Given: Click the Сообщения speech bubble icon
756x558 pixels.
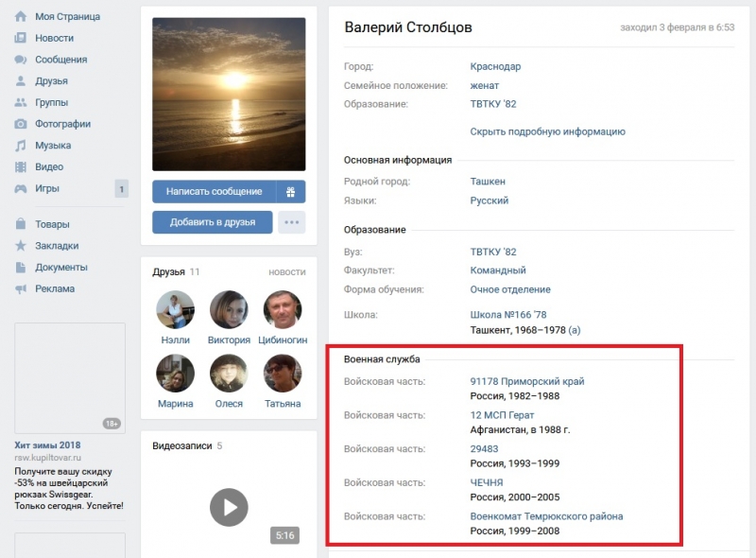Looking at the screenshot, I should click(20, 60).
